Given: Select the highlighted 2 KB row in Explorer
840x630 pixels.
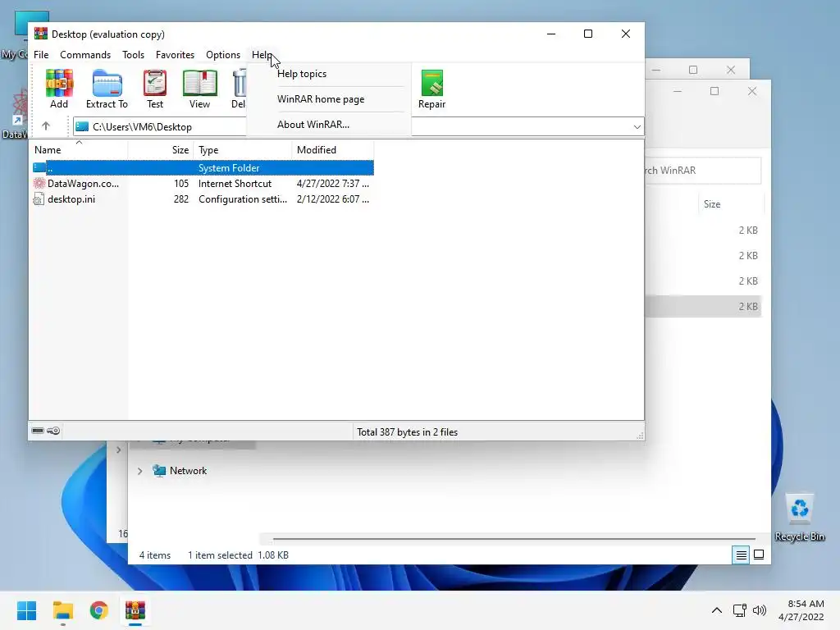Looking at the screenshot, I should tap(703, 307).
